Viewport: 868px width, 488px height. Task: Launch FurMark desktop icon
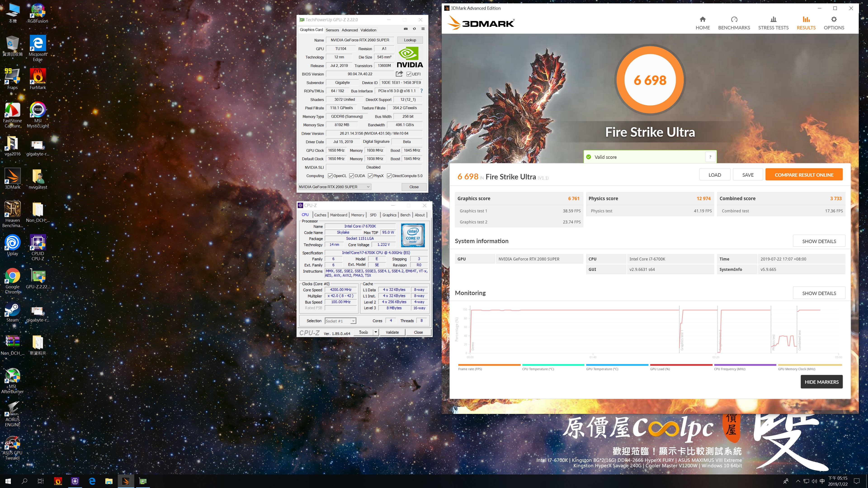pos(38,79)
